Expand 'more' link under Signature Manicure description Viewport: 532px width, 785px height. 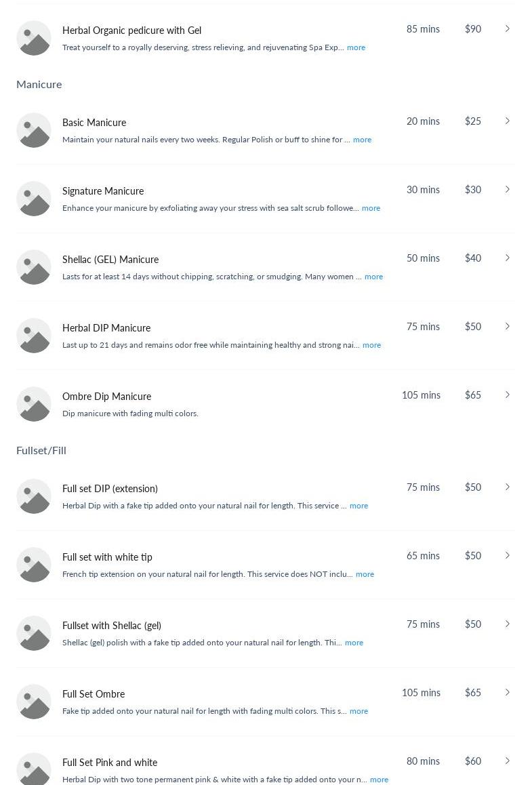point(371,208)
